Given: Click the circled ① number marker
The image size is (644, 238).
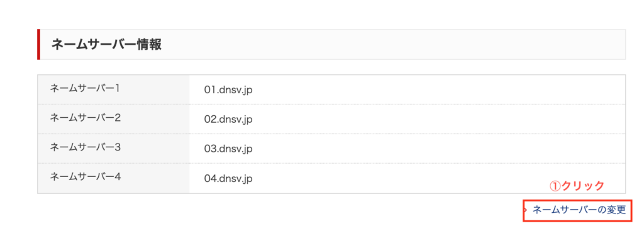Looking at the screenshot, I should 555,186.
